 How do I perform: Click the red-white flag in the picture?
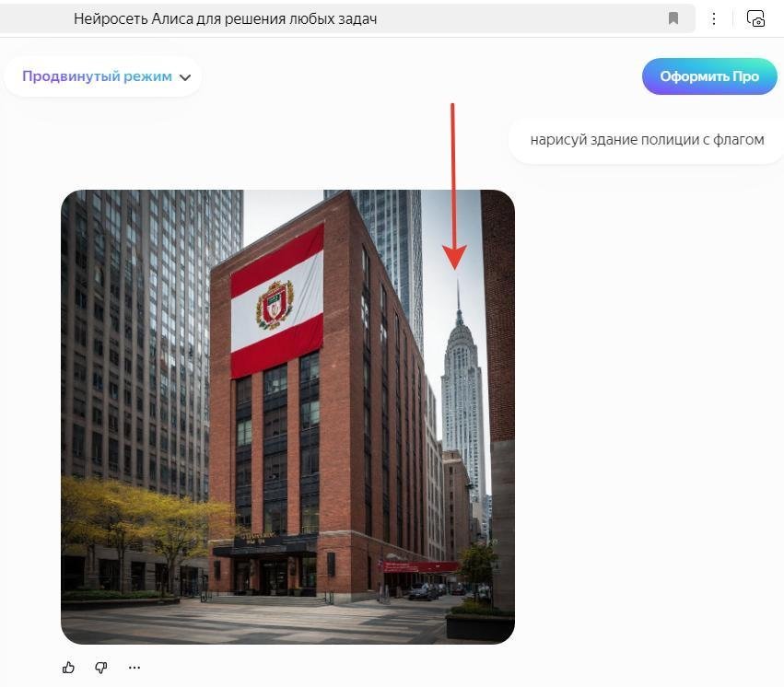(x=276, y=301)
